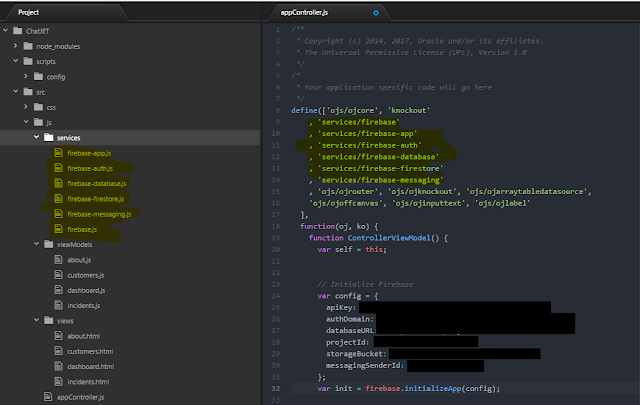Image resolution: width=640 pixels, height=405 pixels.
Task: Click file icon beside firebase-database.js
Action: (58, 183)
